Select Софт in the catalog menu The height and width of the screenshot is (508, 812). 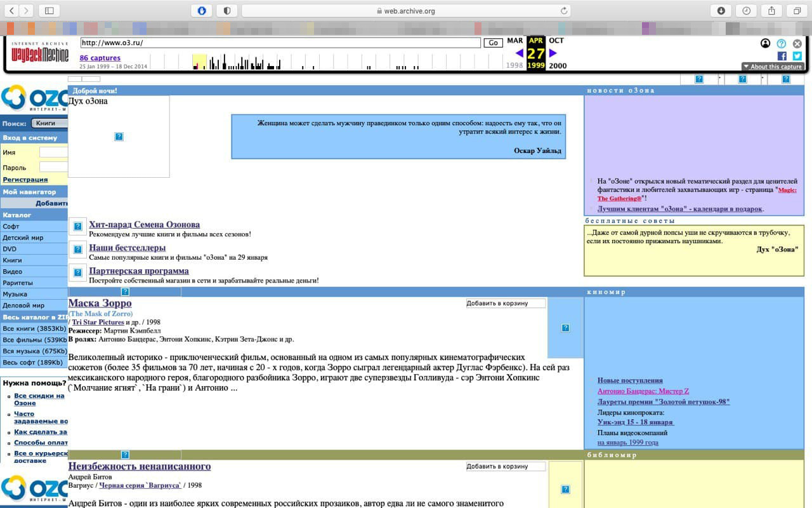click(34, 226)
